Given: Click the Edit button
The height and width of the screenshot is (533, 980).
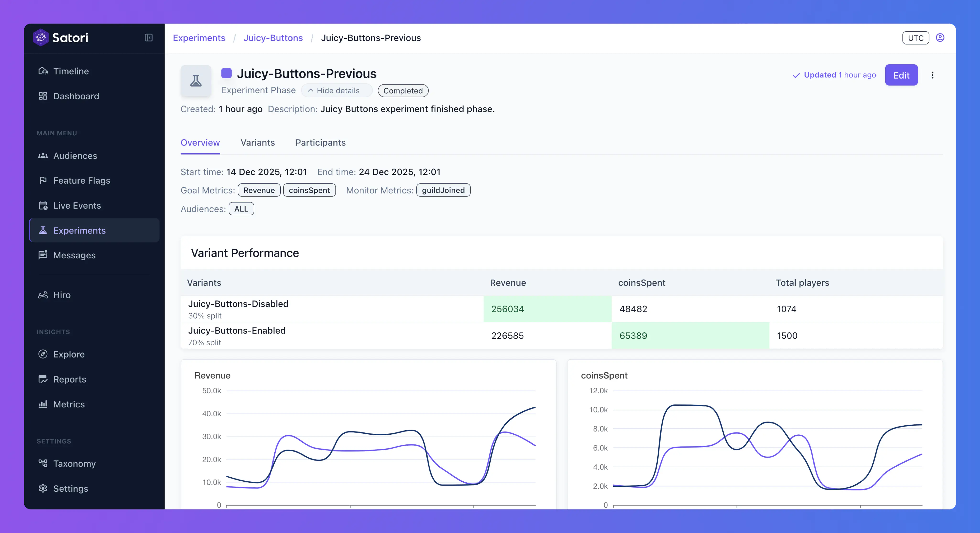Looking at the screenshot, I should 901,75.
